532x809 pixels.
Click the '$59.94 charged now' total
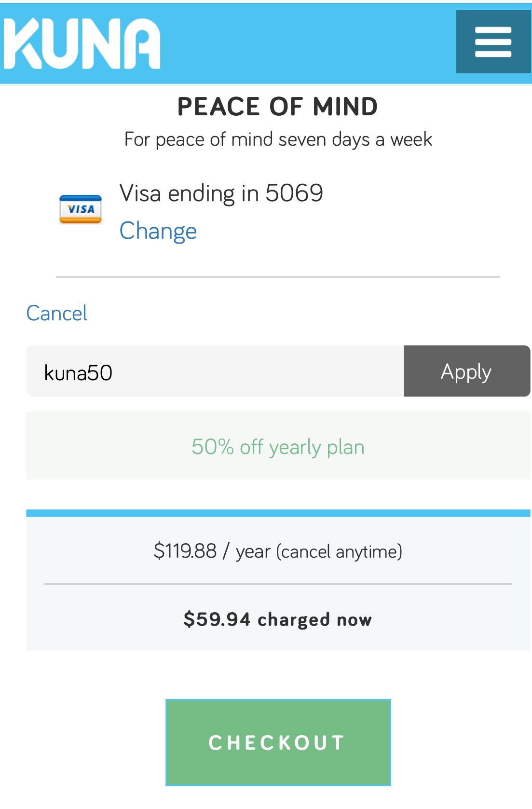click(x=278, y=619)
